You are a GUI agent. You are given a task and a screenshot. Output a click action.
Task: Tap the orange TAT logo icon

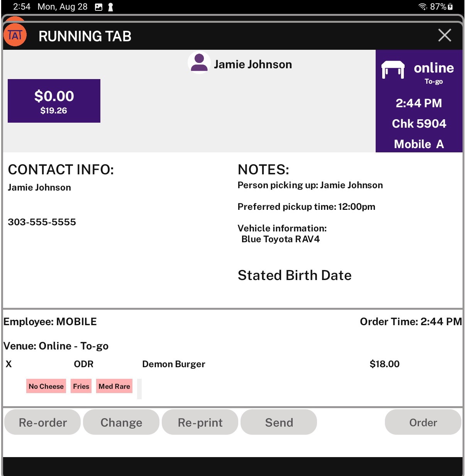tap(15, 35)
